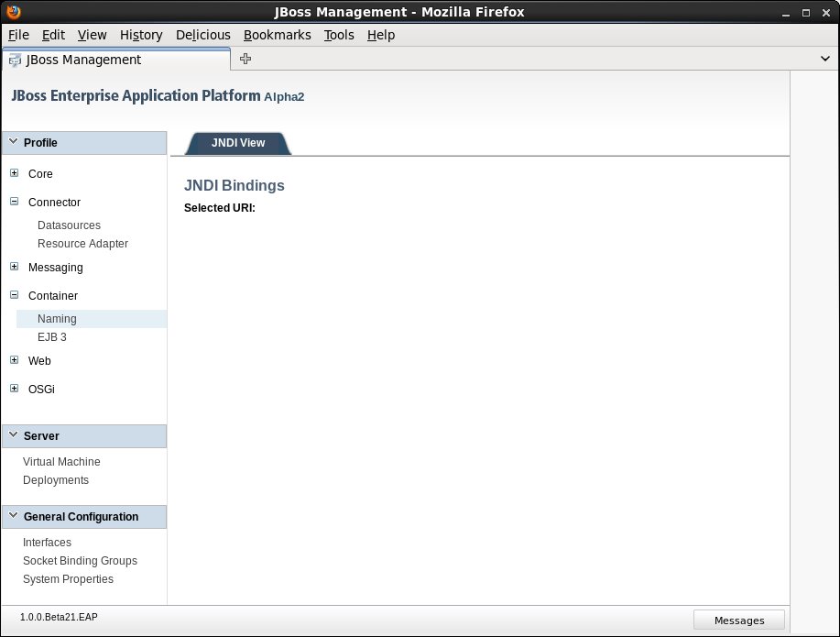Select the JBoss Management browser tab
The width and height of the screenshot is (840, 637).
[x=116, y=60]
